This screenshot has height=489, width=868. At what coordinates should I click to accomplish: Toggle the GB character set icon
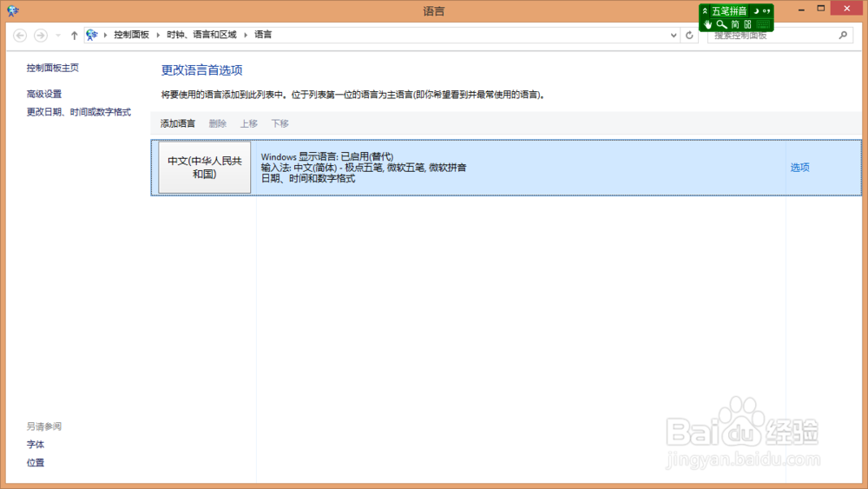click(748, 24)
